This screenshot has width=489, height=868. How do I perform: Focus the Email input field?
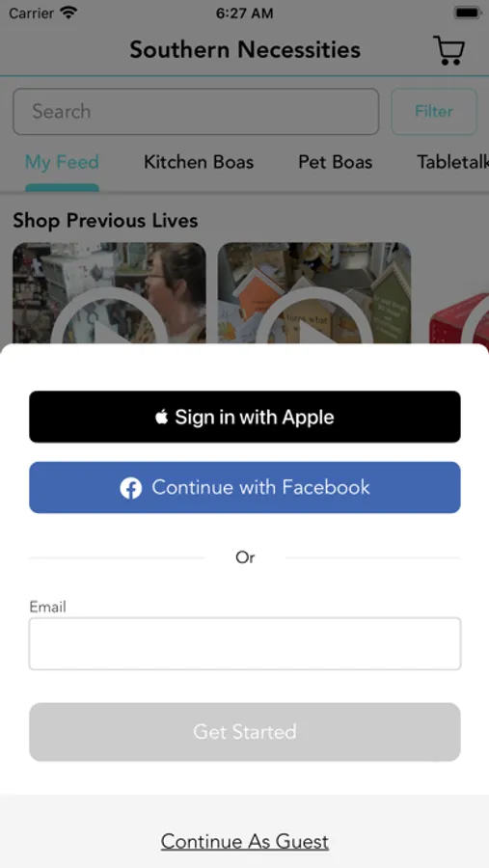[x=245, y=644]
